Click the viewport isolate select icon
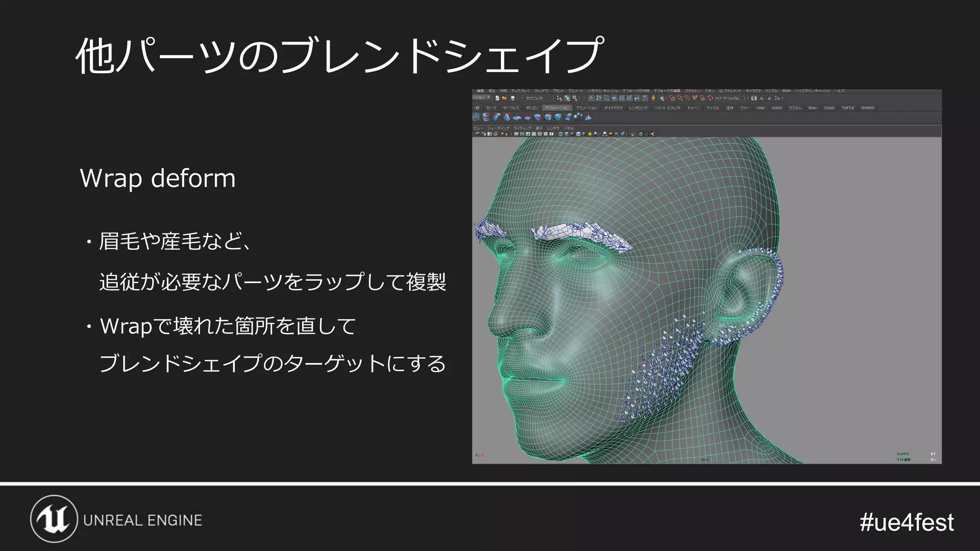Screen dimensions: 980x551 click(632, 134)
